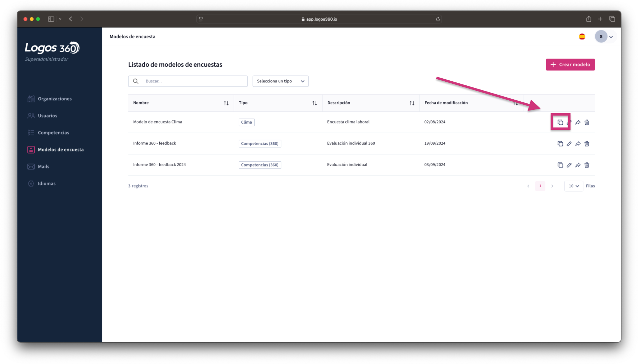Sort the table by Nombre column

(226, 103)
